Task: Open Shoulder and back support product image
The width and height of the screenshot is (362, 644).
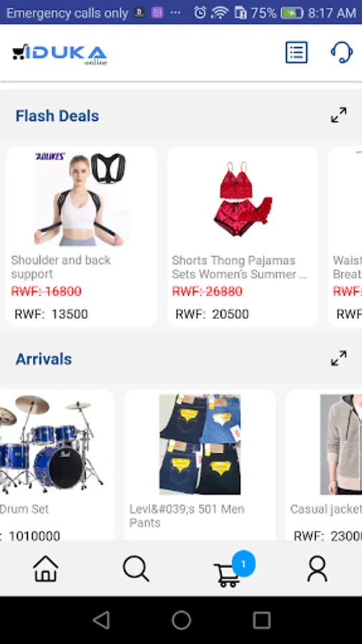Action: pos(81,200)
